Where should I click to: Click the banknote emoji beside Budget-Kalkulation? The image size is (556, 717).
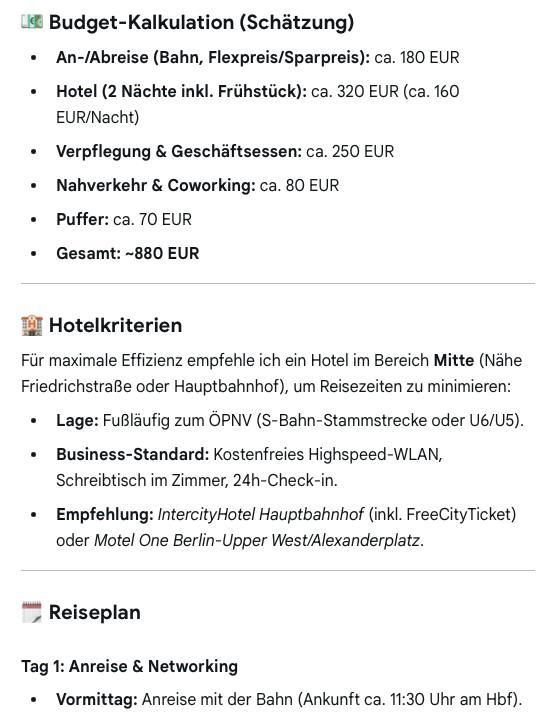point(32,22)
